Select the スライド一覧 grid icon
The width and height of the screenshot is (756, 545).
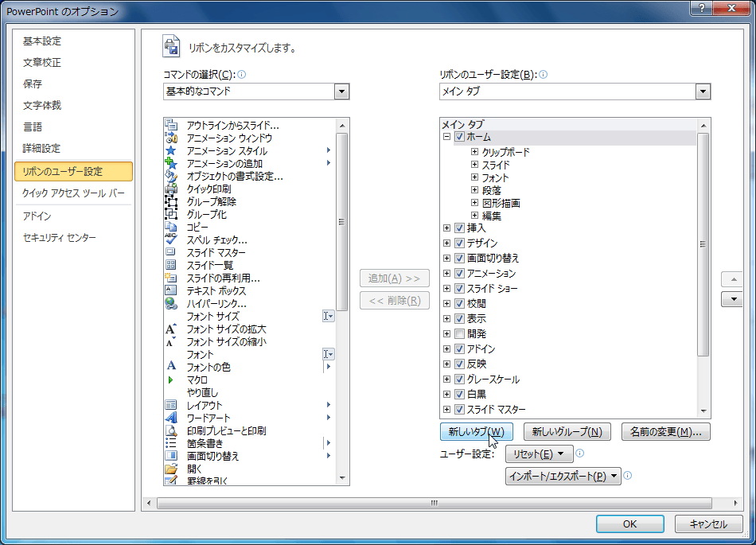171,265
